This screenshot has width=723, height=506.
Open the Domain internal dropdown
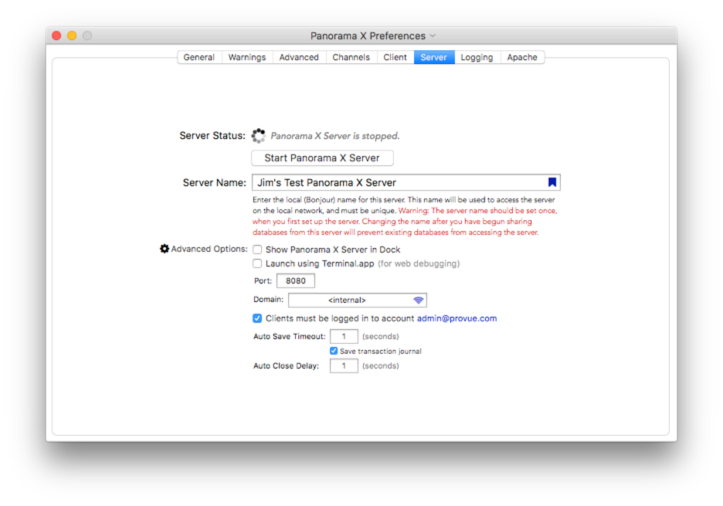coord(357,300)
